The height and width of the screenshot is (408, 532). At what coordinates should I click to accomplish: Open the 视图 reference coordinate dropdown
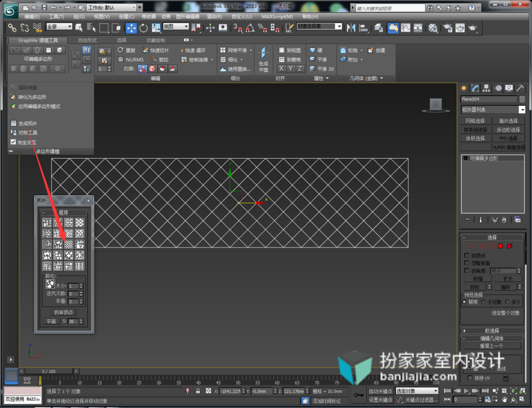[x=176, y=27]
